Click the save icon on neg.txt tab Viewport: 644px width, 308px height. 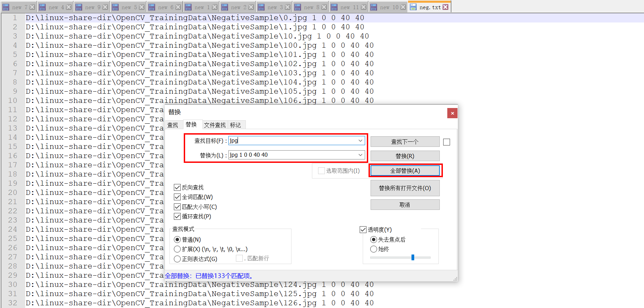coord(413,7)
